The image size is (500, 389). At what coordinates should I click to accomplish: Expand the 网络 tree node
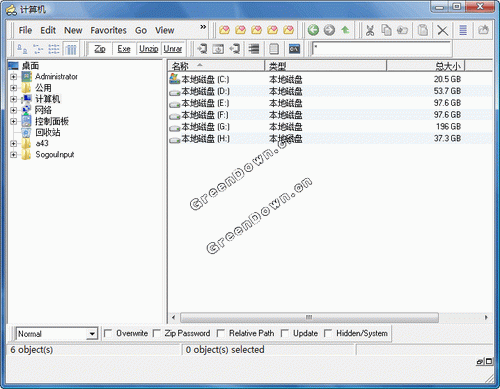13,110
